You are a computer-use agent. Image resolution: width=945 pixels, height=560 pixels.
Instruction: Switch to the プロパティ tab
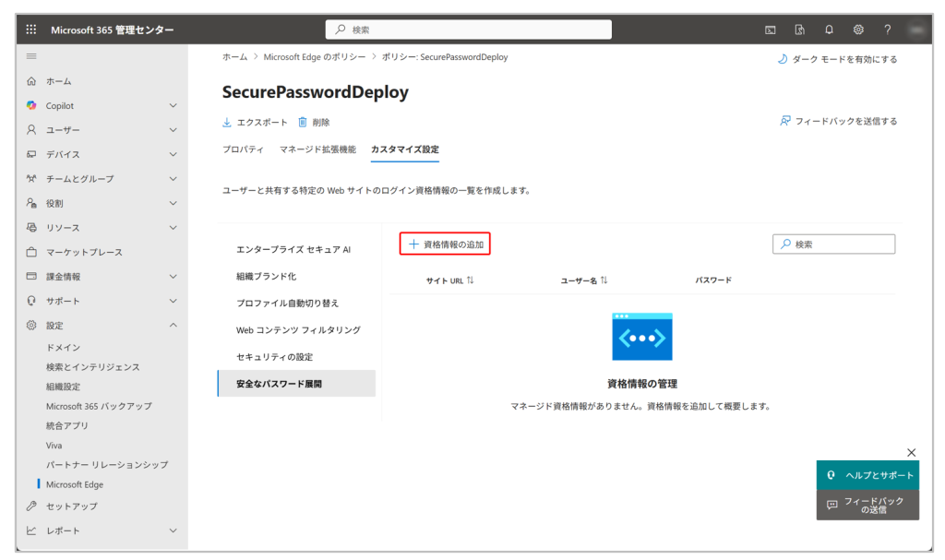click(243, 149)
